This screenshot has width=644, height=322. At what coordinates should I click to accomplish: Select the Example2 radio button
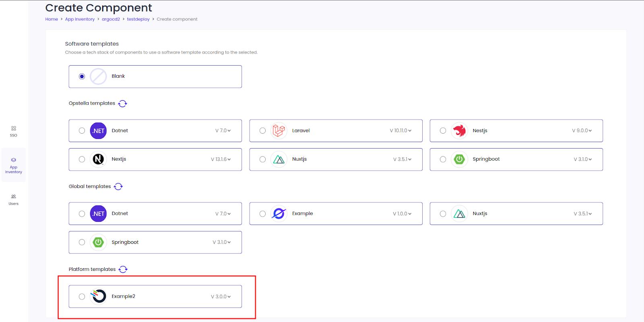tap(82, 297)
